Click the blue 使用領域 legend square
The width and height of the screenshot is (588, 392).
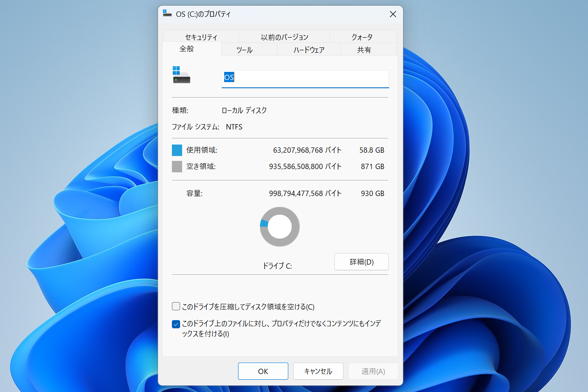pos(176,150)
